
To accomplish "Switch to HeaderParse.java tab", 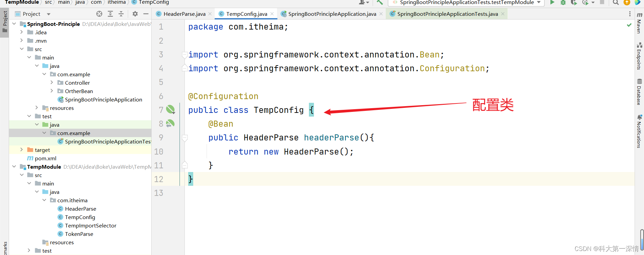I will tap(184, 14).
